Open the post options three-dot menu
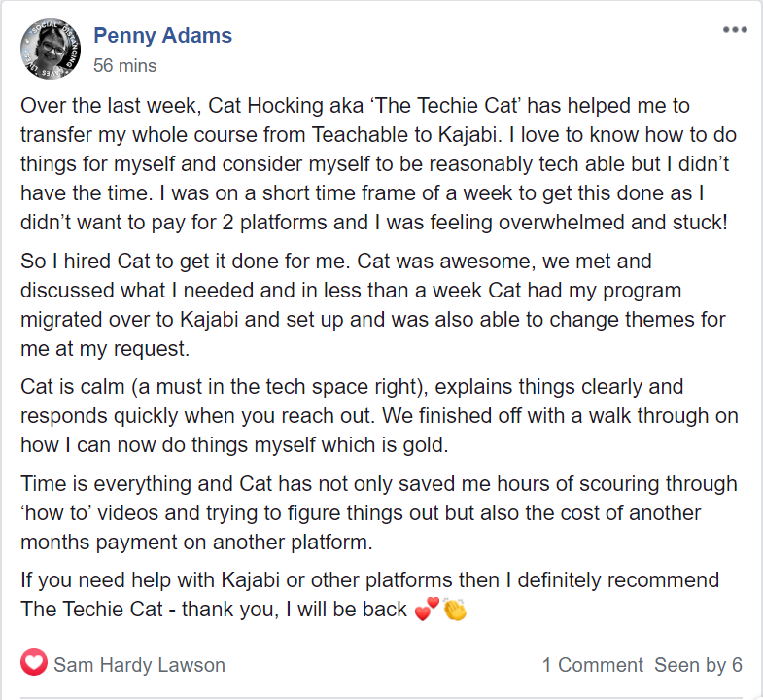 coord(735,30)
